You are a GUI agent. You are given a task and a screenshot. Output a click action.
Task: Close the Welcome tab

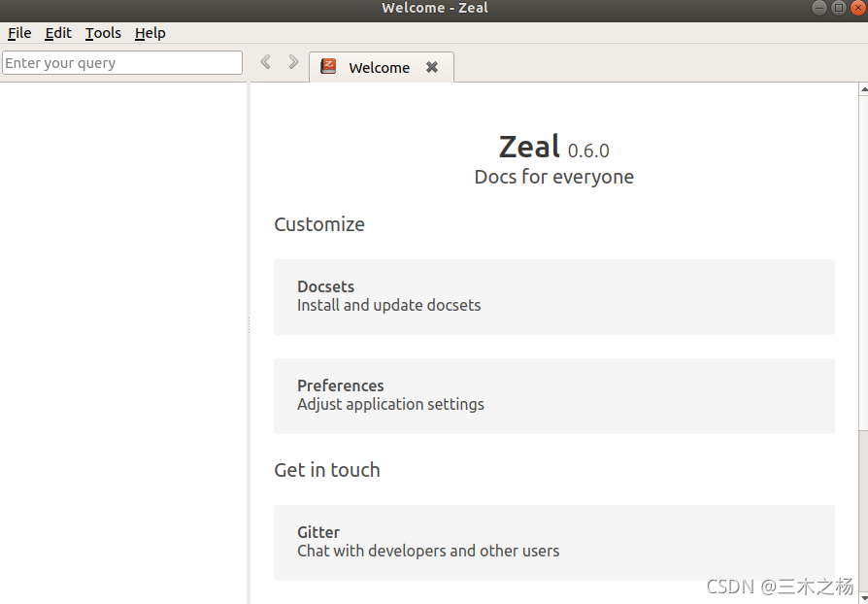432,67
